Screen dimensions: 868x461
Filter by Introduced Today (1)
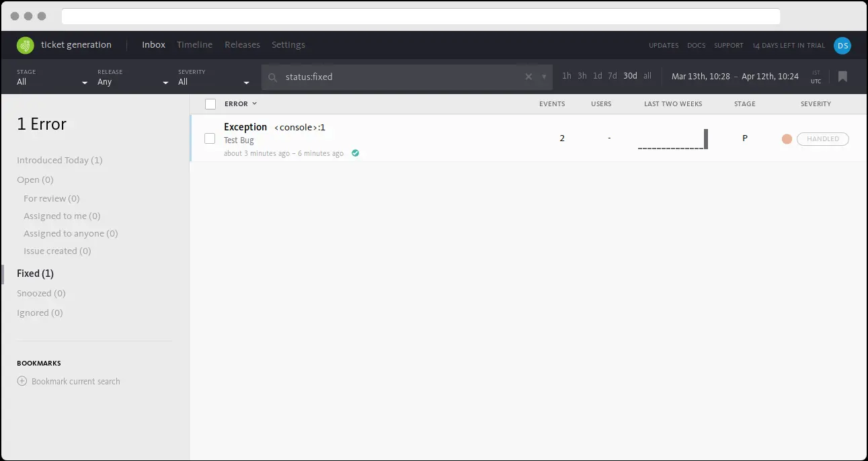[60, 160]
